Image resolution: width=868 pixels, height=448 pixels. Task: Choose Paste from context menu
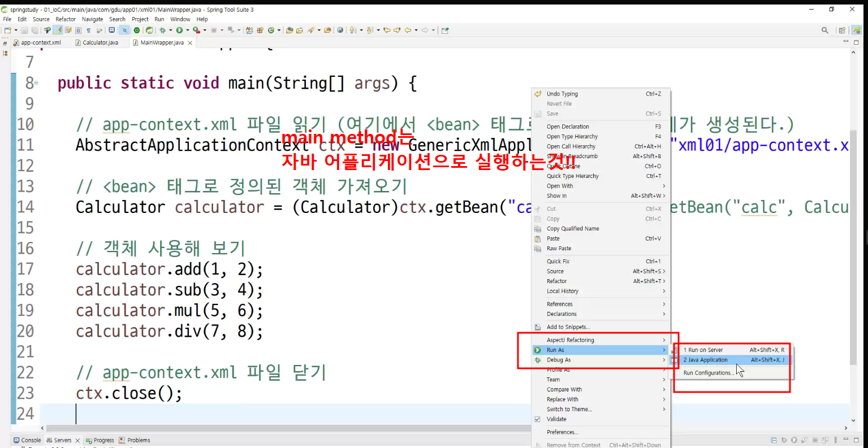click(x=601, y=238)
